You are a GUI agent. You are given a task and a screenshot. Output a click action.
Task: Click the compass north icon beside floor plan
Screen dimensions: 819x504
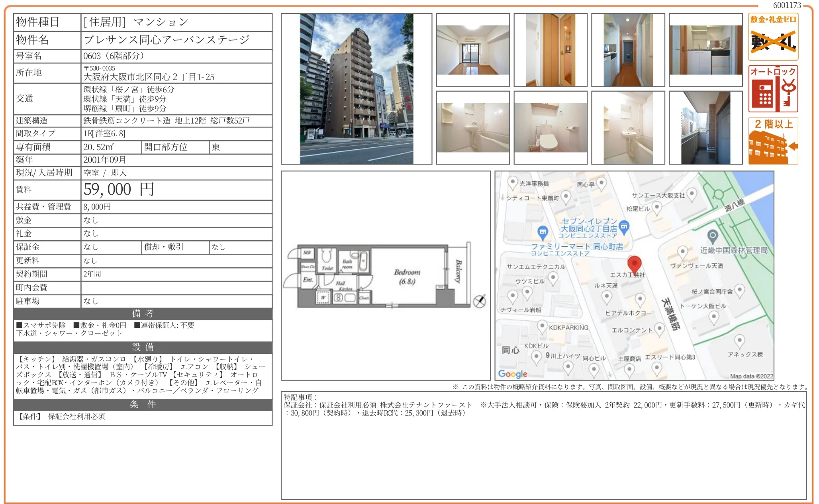pos(480,301)
